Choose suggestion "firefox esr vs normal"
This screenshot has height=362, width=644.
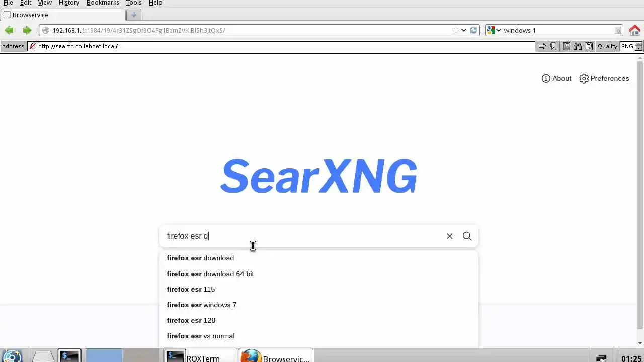point(319,336)
